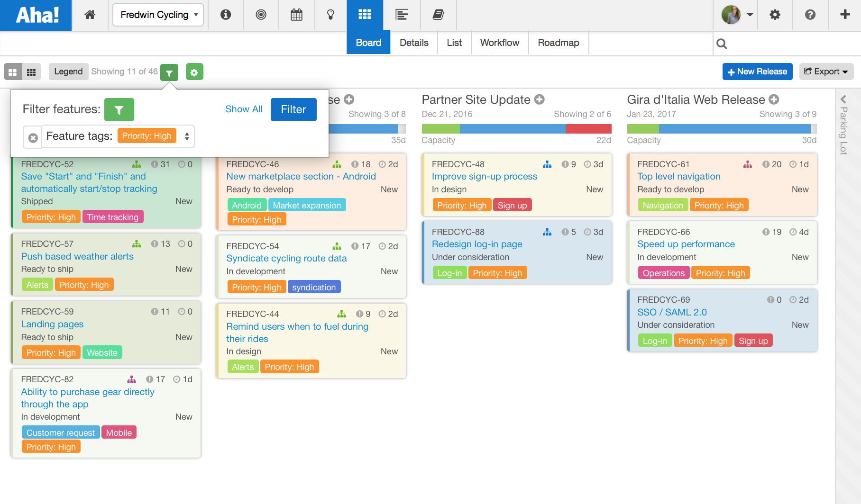Screen dimensions: 861x504
Task: Add a feature to Partner Site Update
Action: click(x=540, y=99)
